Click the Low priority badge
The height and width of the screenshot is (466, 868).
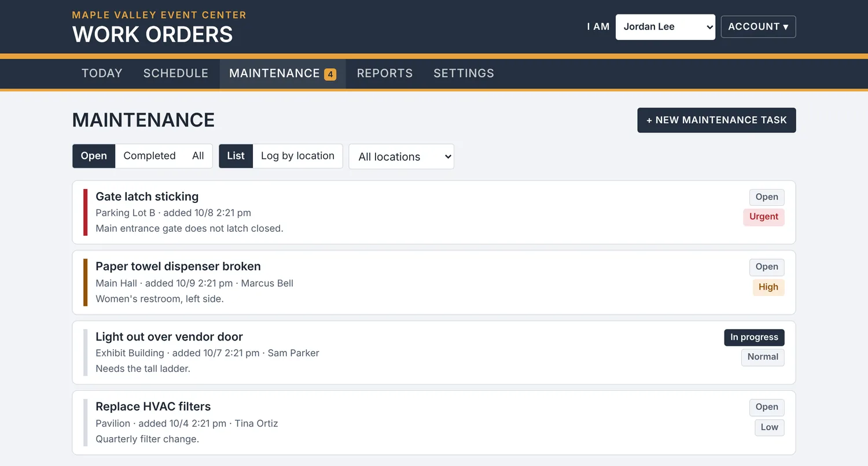pos(769,427)
